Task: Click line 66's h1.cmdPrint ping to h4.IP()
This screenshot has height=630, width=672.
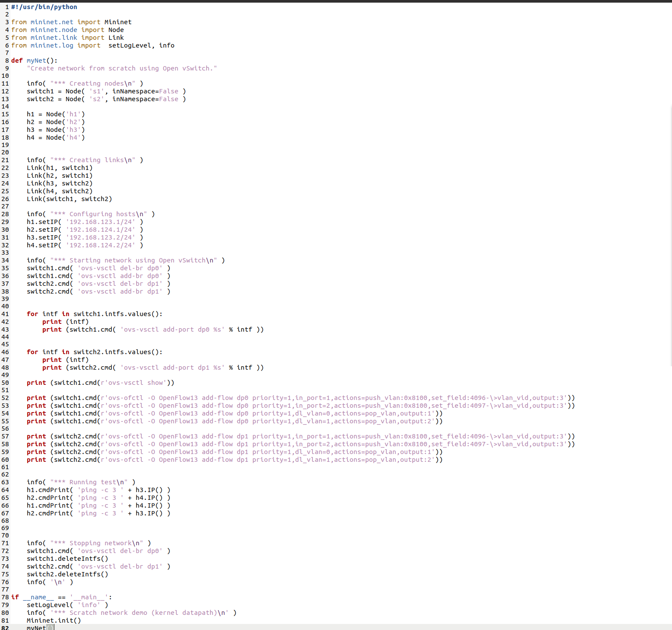Action: tap(99, 505)
